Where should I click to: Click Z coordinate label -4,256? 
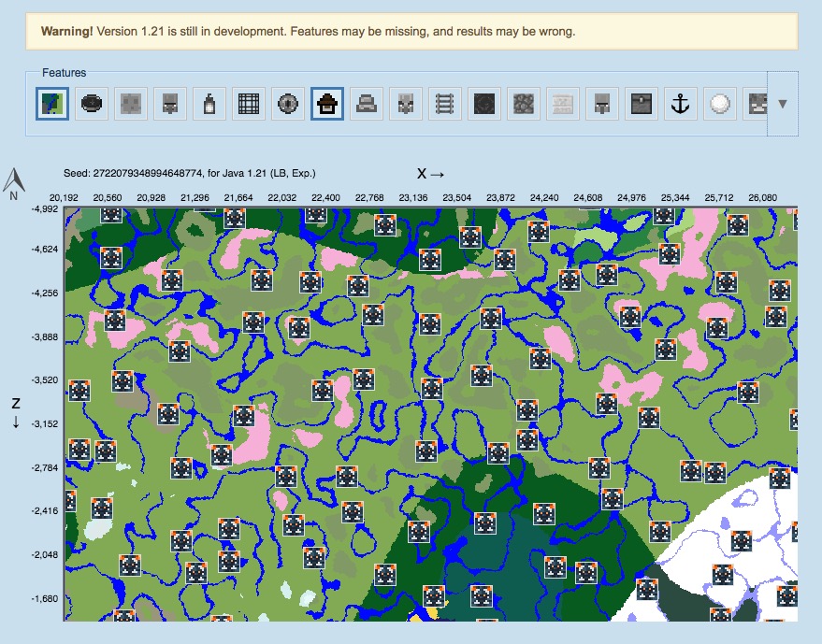45,293
